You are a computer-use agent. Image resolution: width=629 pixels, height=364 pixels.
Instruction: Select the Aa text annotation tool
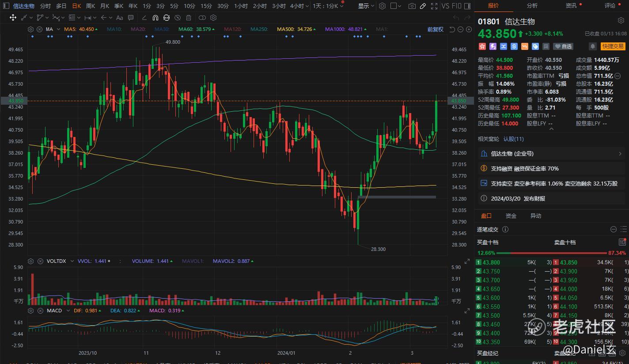pos(119,18)
